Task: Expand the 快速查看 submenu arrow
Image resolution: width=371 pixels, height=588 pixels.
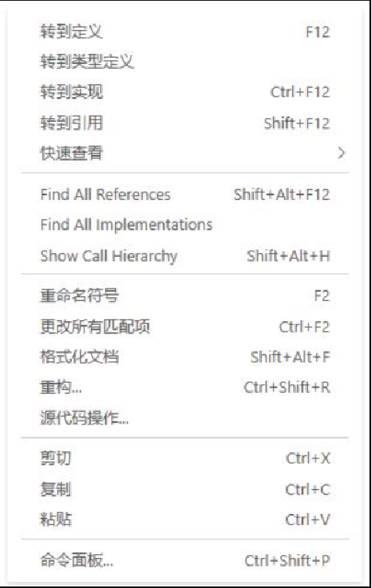Action: [x=341, y=153]
